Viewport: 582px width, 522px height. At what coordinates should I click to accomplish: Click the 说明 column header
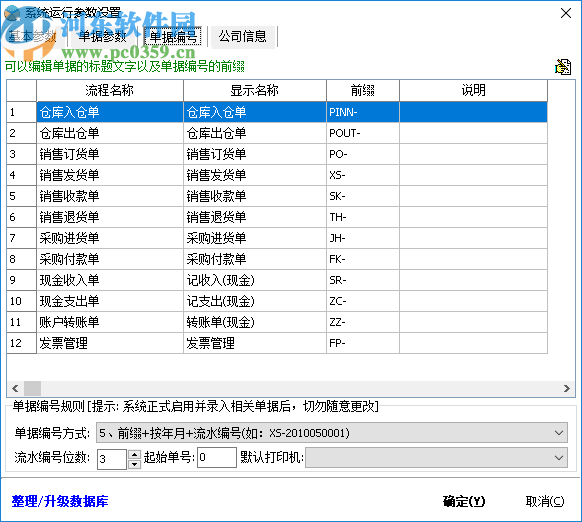coord(473,90)
